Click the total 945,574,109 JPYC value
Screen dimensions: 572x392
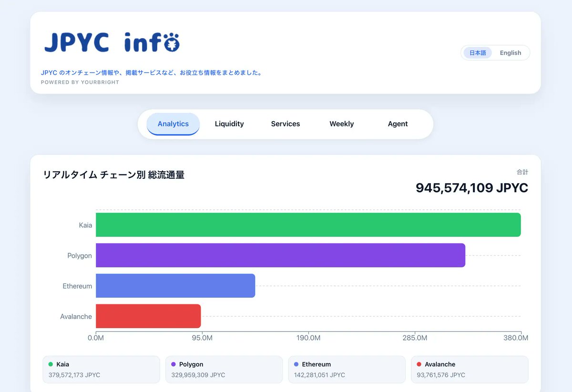(472, 188)
